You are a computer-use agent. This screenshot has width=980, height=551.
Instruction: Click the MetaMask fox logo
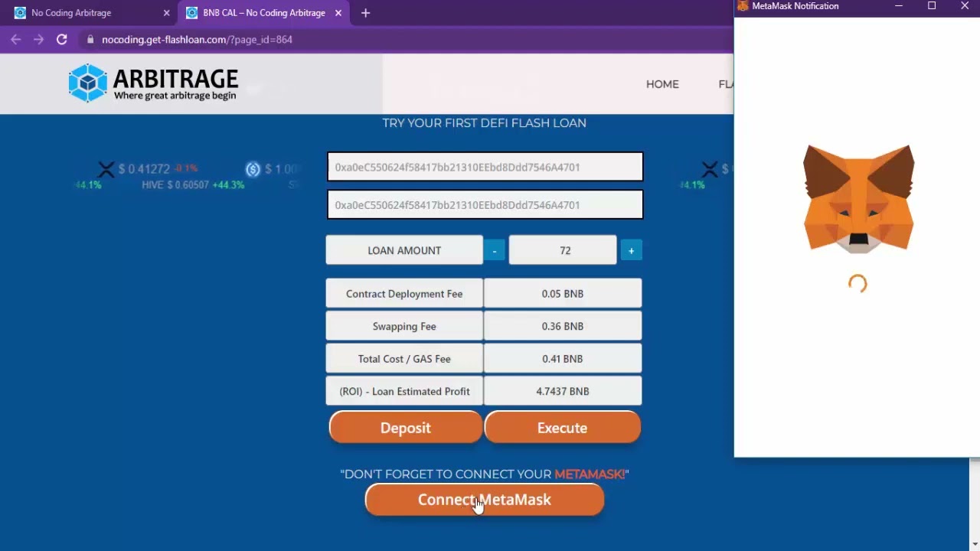[858, 198]
